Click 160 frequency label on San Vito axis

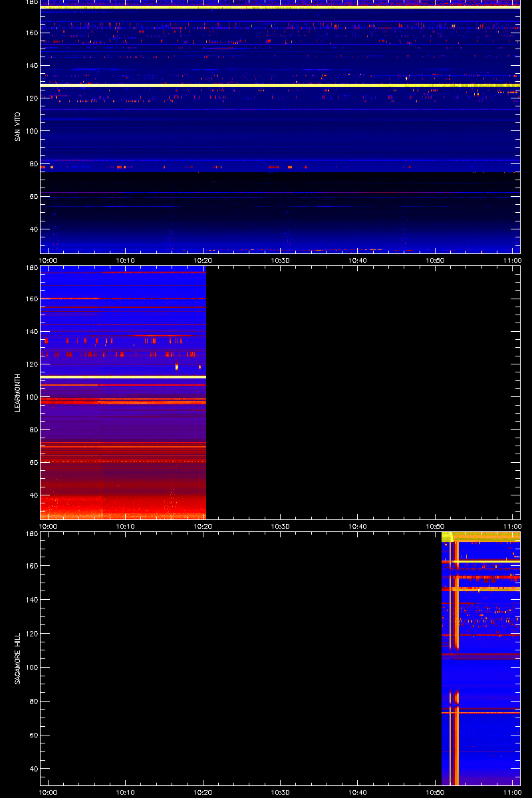pos(31,33)
